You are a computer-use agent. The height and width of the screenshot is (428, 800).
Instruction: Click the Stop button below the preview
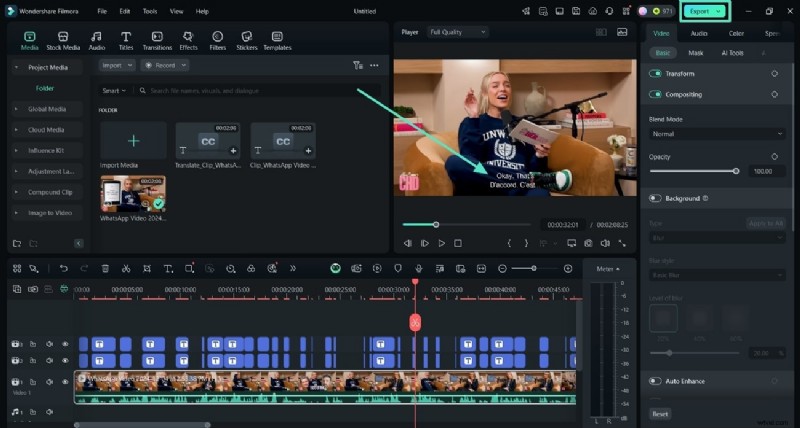[x=458, y=243]
